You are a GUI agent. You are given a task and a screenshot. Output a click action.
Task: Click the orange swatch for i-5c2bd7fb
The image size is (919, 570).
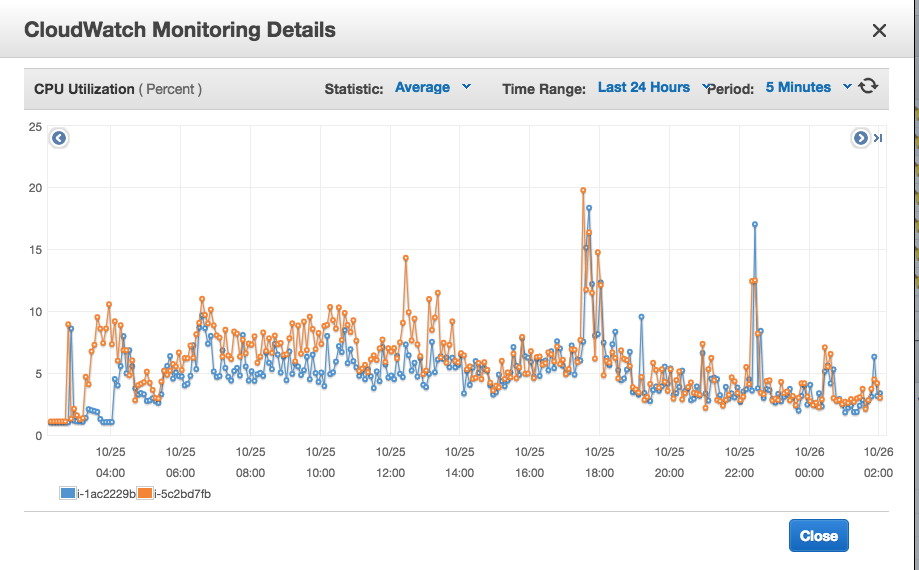point(145,493)
